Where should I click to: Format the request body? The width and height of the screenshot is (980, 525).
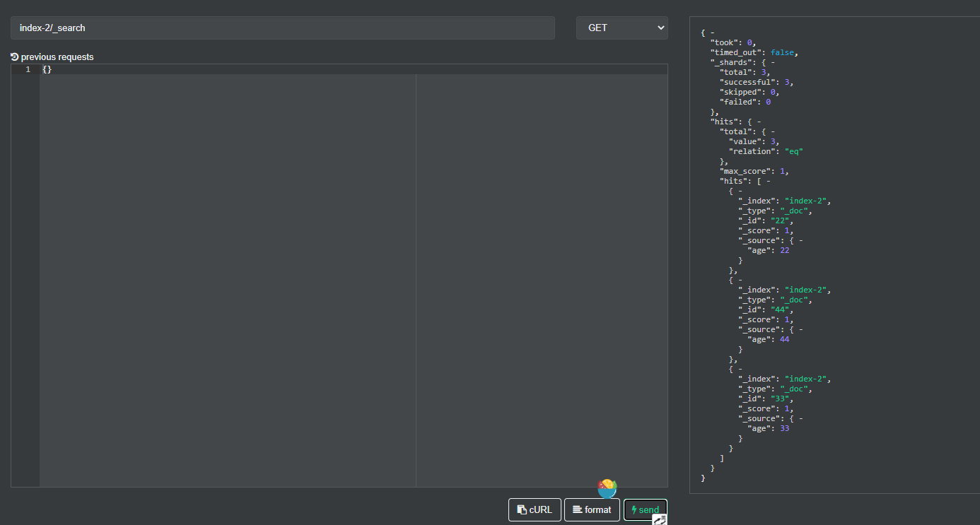(x=592, y=509)
